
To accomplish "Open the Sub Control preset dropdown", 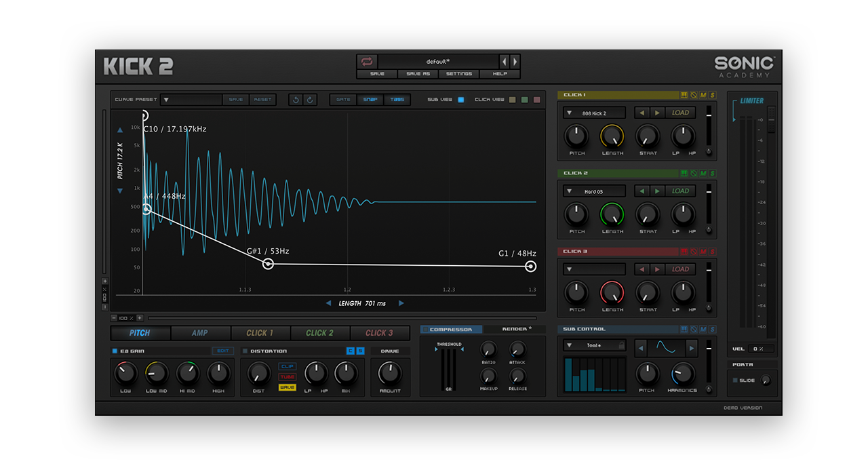I will 594,345.
